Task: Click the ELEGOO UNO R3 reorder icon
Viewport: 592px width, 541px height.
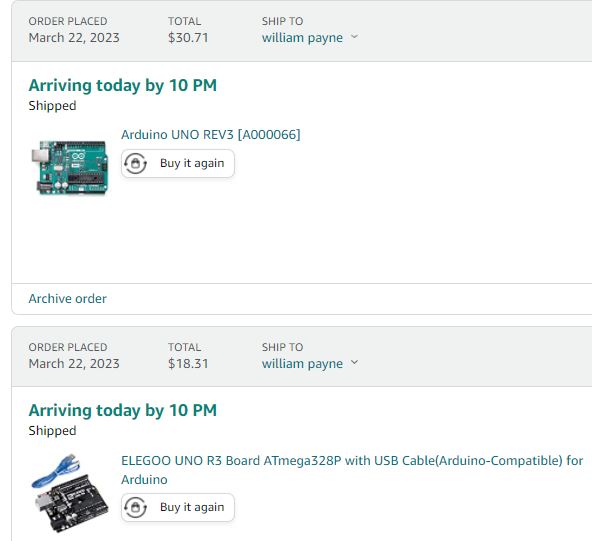Action: (x=135, y=507)
